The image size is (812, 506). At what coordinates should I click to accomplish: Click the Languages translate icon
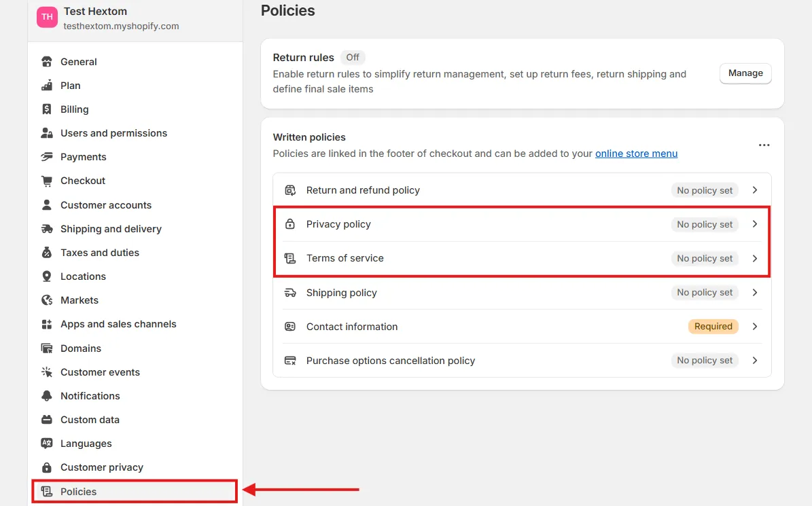(47, 444)
